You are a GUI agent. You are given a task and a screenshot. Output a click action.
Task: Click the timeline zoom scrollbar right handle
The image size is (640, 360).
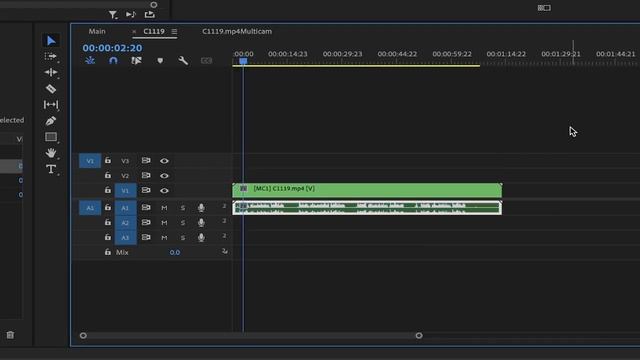(x=419, y=336)
